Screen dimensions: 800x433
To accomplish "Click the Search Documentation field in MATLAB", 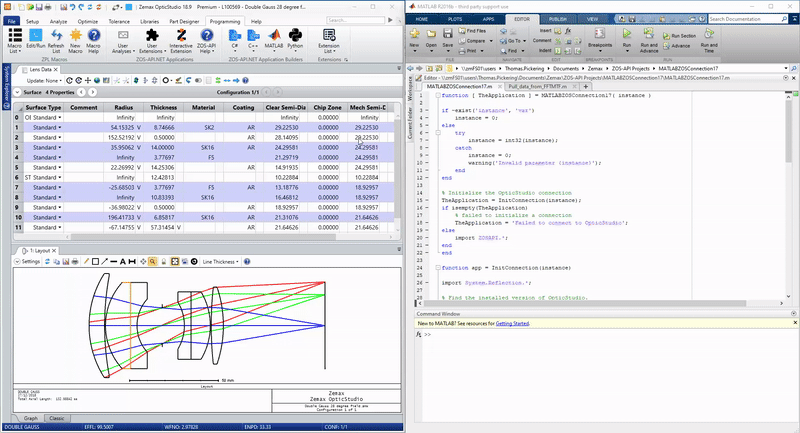I will point(748,19).
